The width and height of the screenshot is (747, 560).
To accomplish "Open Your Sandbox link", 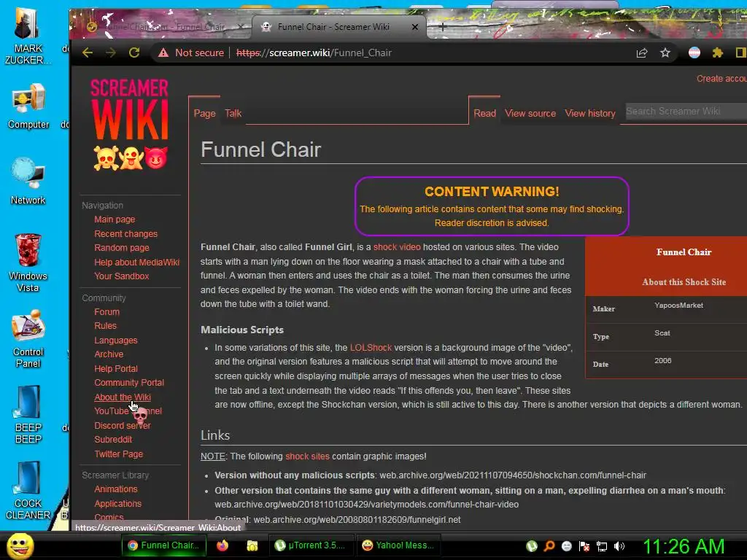I will pyautogui.click(x=122, y=276).
